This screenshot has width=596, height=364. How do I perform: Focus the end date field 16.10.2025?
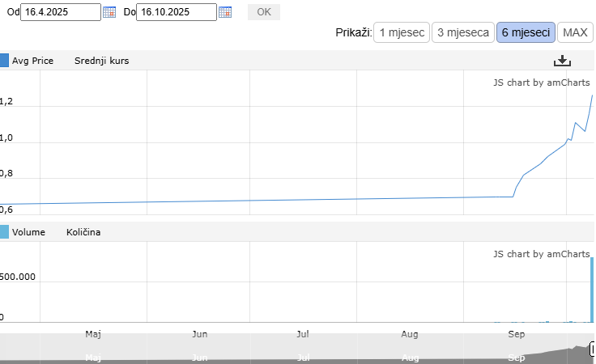[x=176, y=12]
